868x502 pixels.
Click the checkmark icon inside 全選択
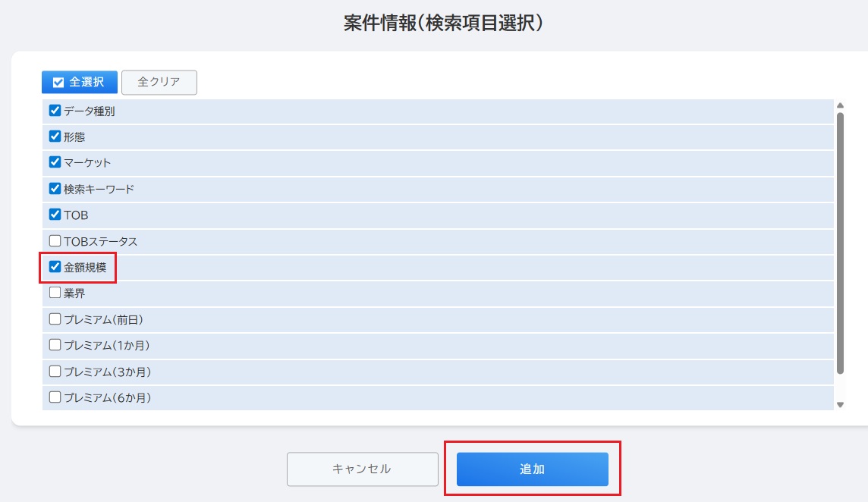coord(58,83)
